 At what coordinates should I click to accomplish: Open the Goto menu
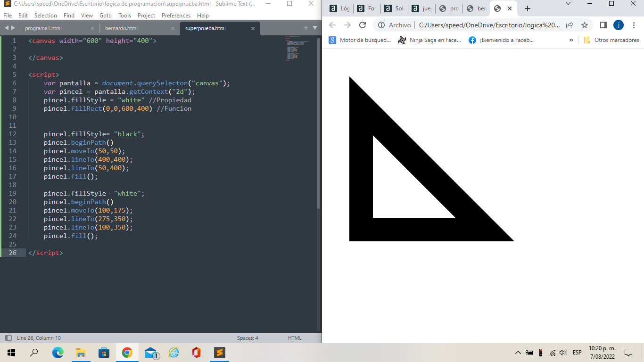point(106,16)
